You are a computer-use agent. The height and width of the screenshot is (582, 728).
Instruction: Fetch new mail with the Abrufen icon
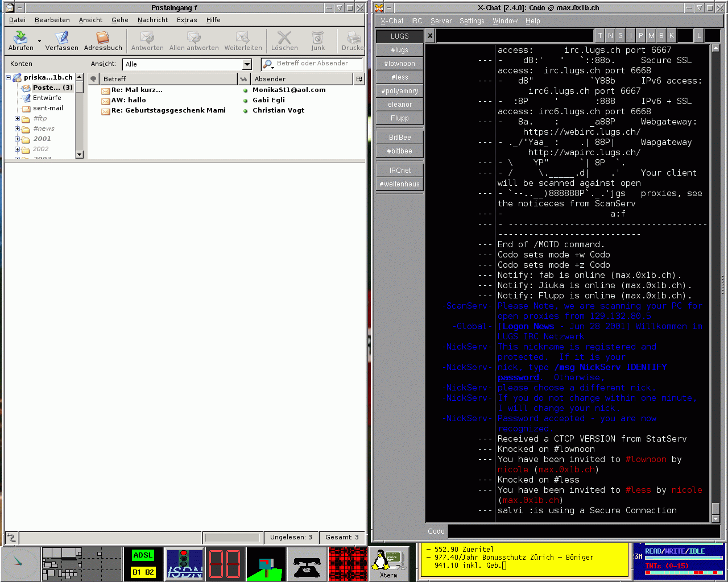[x=20, y=40]
